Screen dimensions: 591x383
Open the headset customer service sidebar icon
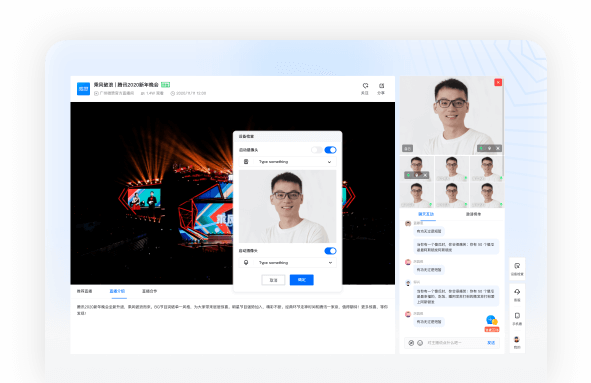click(x=517, y=292)
